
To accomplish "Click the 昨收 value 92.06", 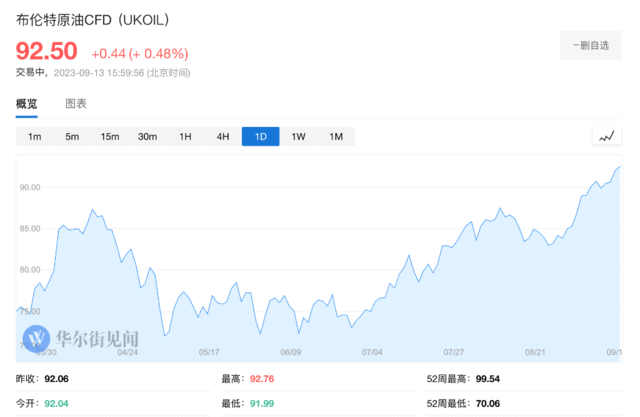I will click(x=56, y=379).
